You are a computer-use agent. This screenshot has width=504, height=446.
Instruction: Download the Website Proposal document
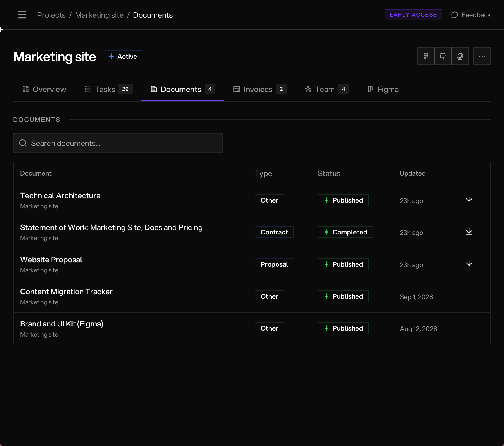click(469, 264)
